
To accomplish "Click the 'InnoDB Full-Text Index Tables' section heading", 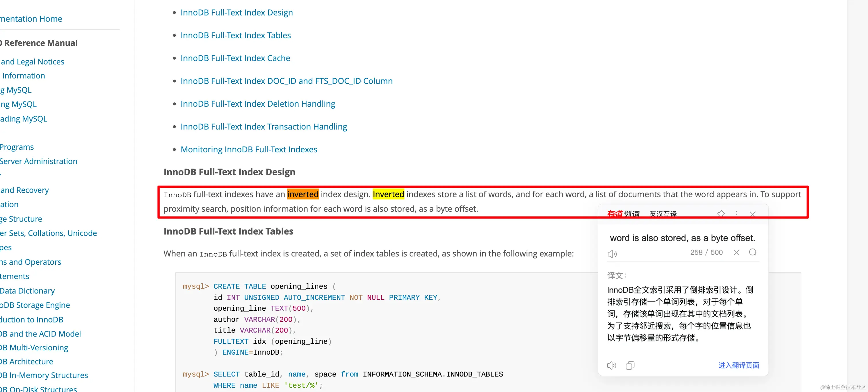I will 228,231.
